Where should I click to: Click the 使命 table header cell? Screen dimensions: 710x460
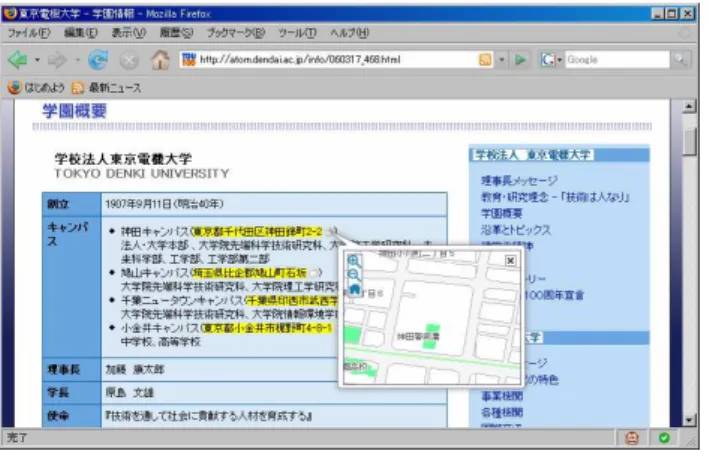(x=72, y=416)
